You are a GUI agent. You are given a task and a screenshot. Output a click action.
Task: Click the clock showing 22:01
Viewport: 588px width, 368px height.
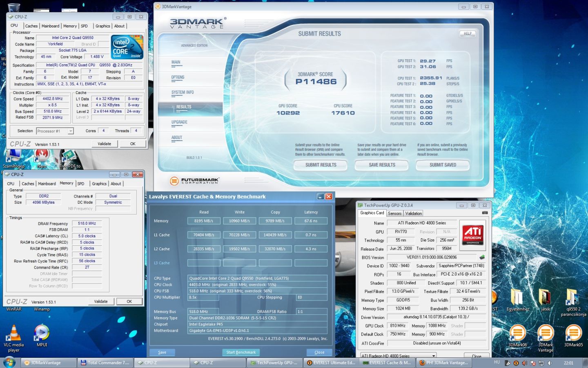[568, 363]
